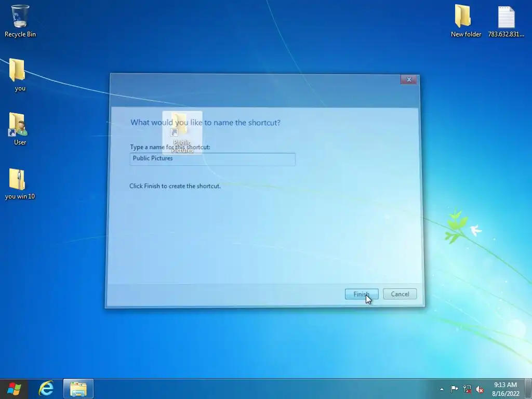Image resolution: width=532 pixels, height=399 pixels.
Task: Select the New folder desktop icon
Action: (466, 21)
